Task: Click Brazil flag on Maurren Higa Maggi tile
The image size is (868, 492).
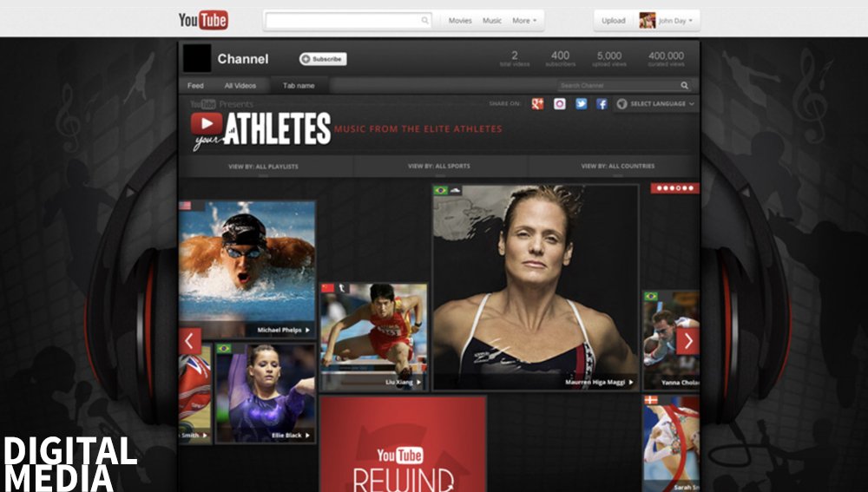Action: pyautogui.click(x=441, y=190)
